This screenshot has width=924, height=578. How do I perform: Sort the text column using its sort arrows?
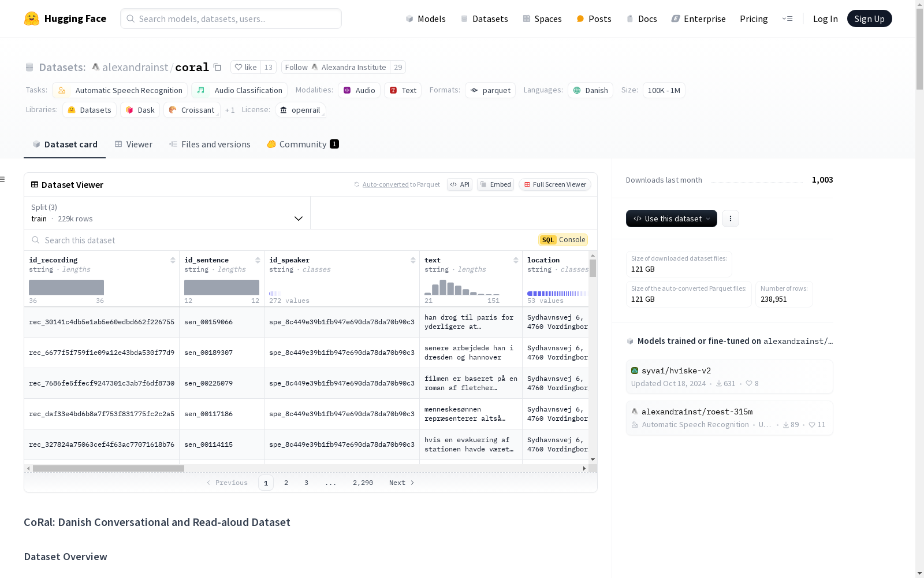(516, 260)
